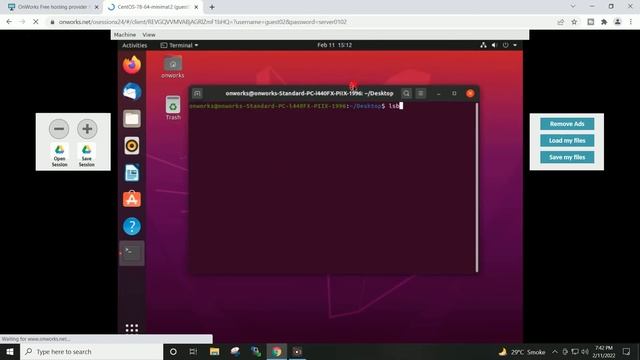Click the Remove Ads button
The height and width of the screenshot is (360, 640).
tap(567, 124)
